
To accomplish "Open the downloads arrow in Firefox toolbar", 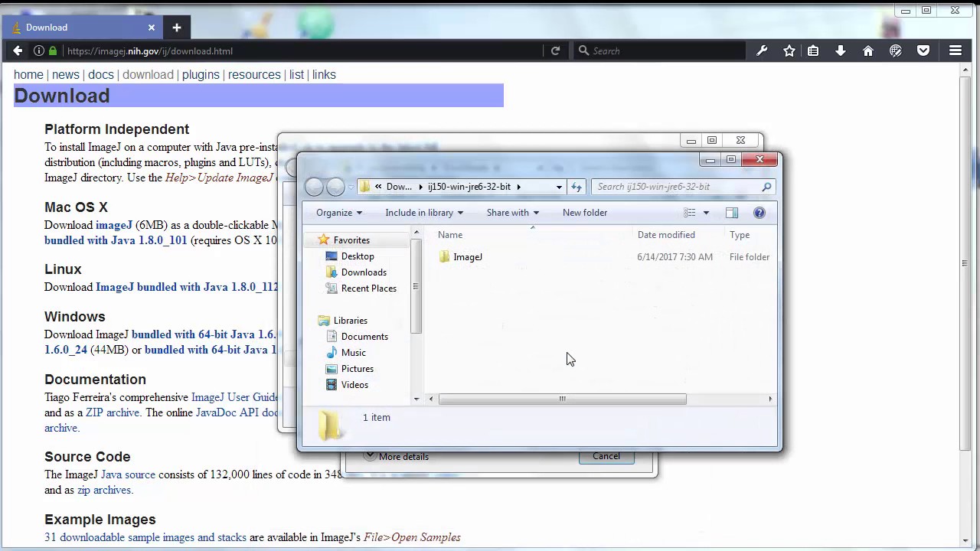I will [841, 51].
